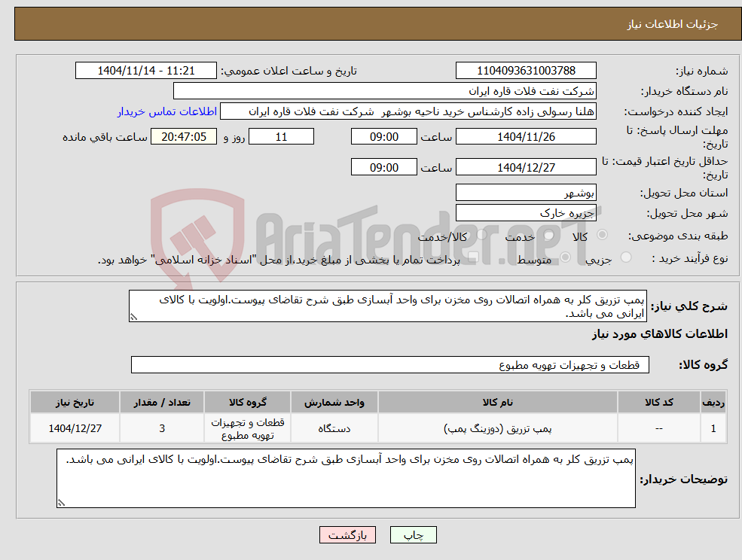742x560 pixels.
Task: Click the item code cell showing --
Action: pyautogui.click(x=659, y=428)
